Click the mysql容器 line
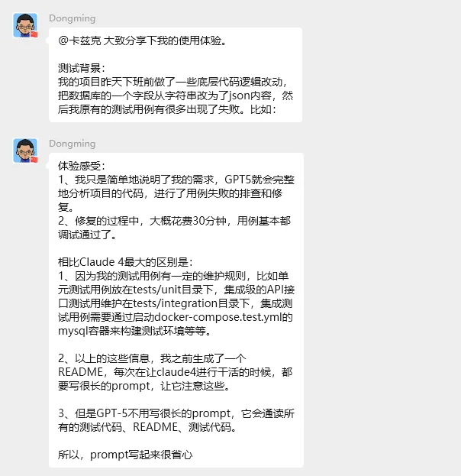The height and width of the screenshot is (476, 461). click(x=134, y=331)
